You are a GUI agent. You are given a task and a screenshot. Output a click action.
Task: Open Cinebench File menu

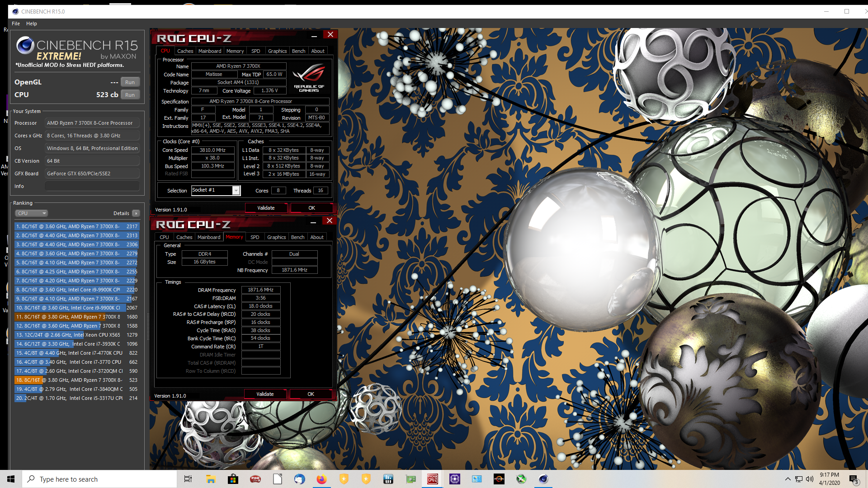[16, 23]
